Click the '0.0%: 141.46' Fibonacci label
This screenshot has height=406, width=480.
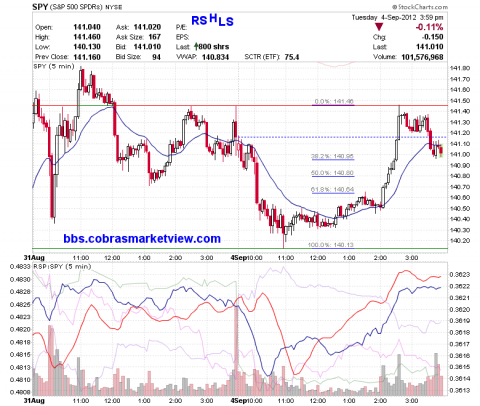coord(334,101)
